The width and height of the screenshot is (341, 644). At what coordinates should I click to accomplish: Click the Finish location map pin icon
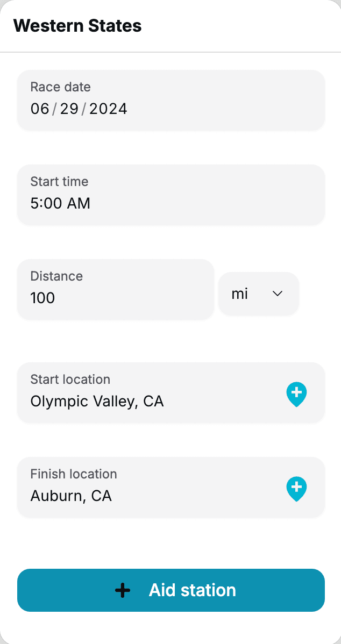296,489
